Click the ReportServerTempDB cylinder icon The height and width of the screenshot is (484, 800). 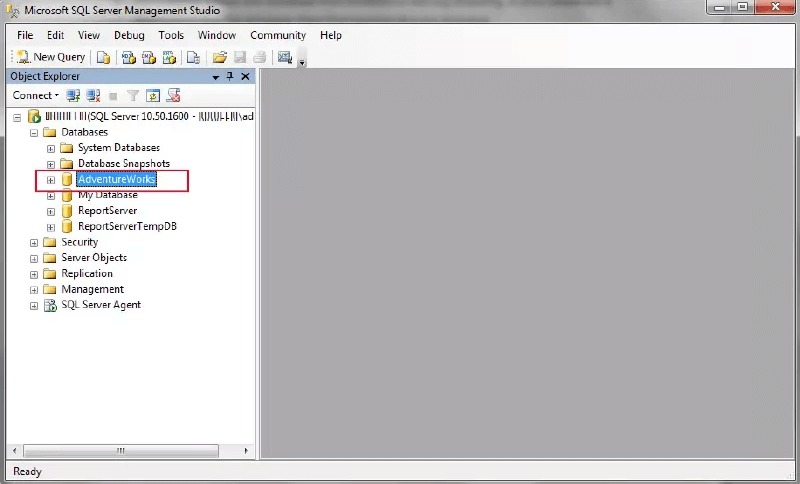[x=67, y=226]
